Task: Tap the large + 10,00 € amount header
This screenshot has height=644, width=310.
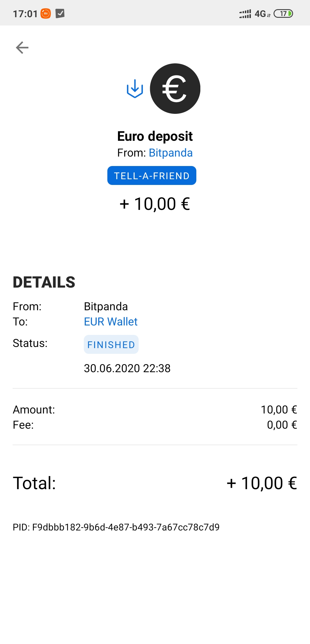Action: (x=155, y=204)
